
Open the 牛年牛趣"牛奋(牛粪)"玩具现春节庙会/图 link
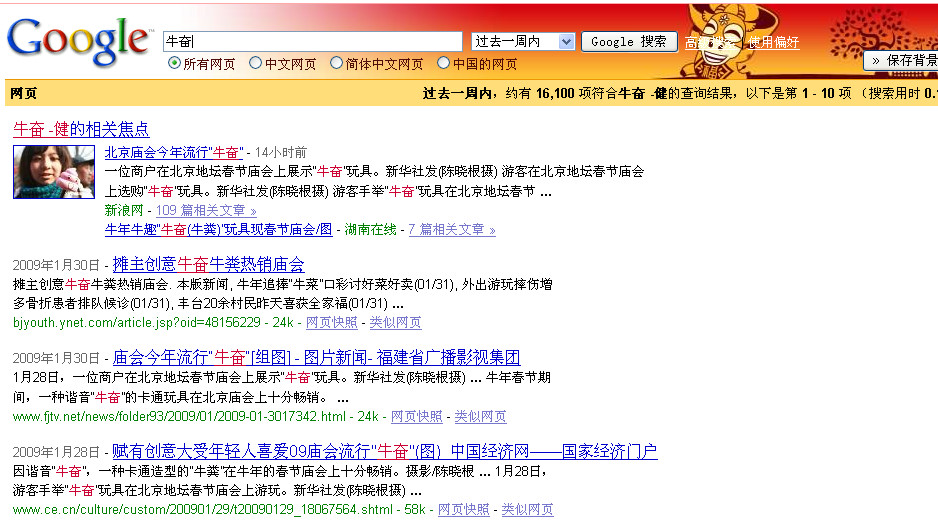218,230
